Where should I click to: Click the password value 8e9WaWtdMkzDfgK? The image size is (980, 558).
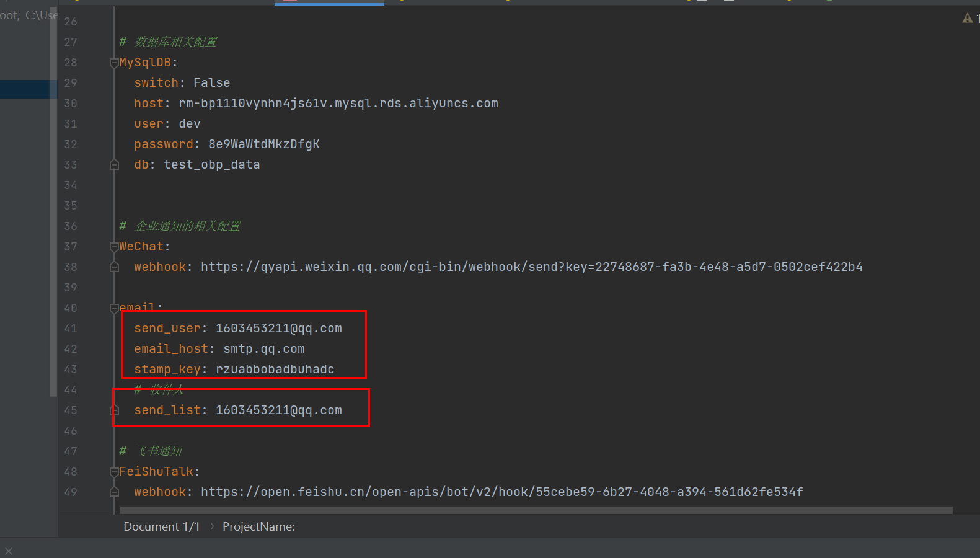pyautogui.click(x=264, y=144)
